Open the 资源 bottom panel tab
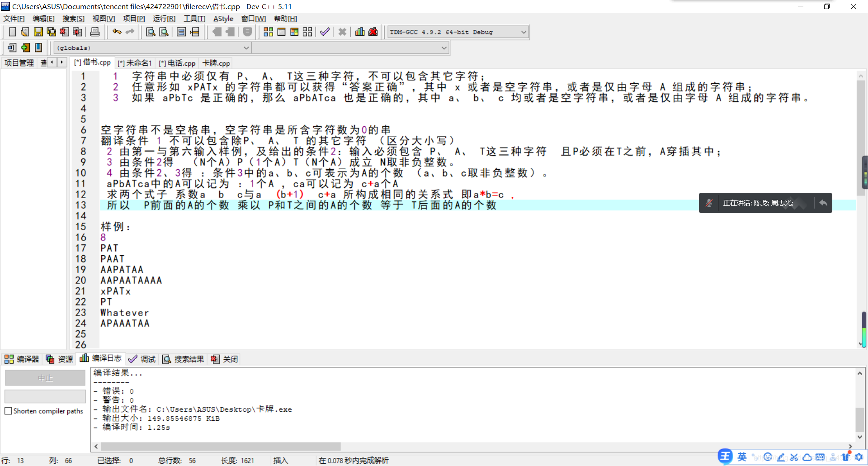The image size is (868, 466). (59, 359)
